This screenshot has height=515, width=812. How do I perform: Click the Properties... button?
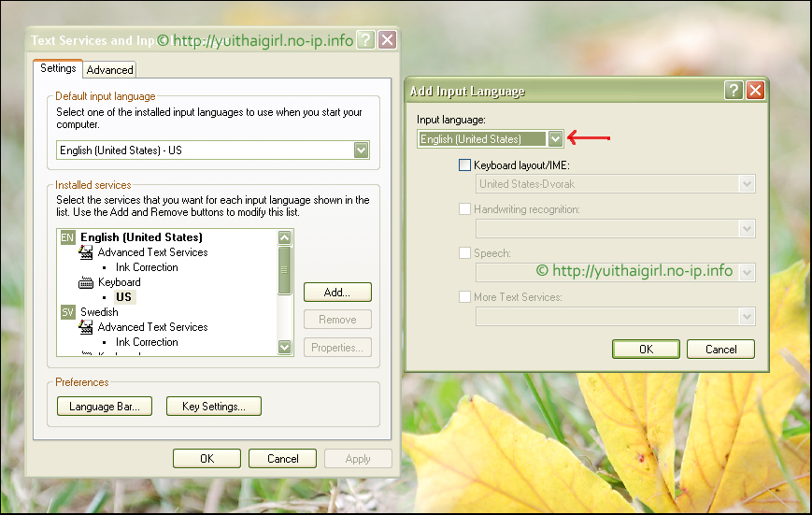(x=337, y=348)
